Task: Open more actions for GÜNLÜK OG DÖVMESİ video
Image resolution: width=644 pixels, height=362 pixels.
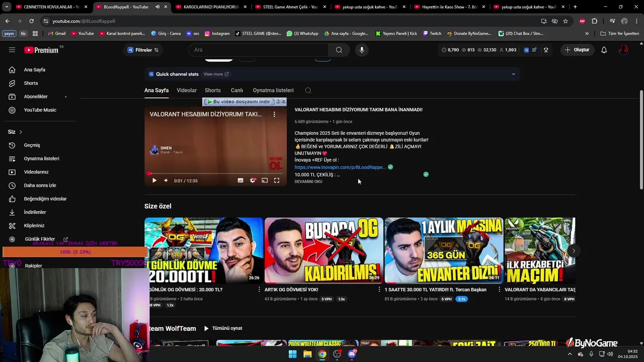Action: [259, 290]
